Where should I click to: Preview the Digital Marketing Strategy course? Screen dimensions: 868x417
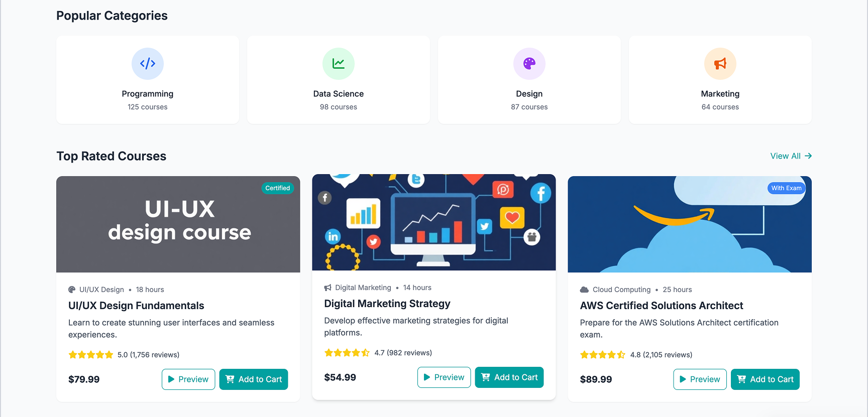click(444, 377)
